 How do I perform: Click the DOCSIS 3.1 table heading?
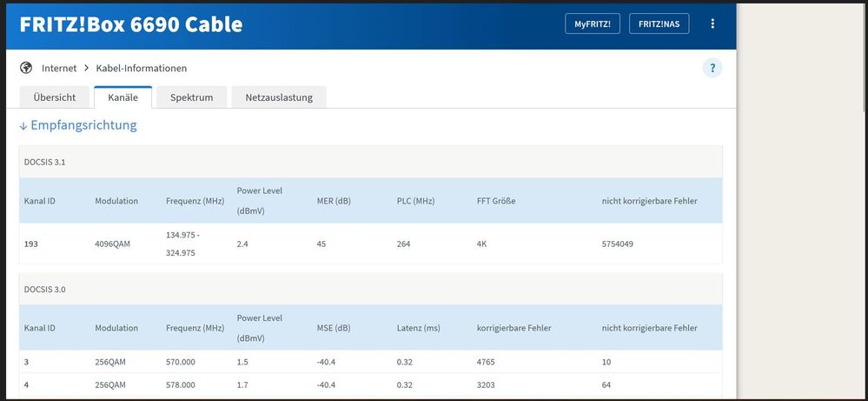(x=45, y=163)
